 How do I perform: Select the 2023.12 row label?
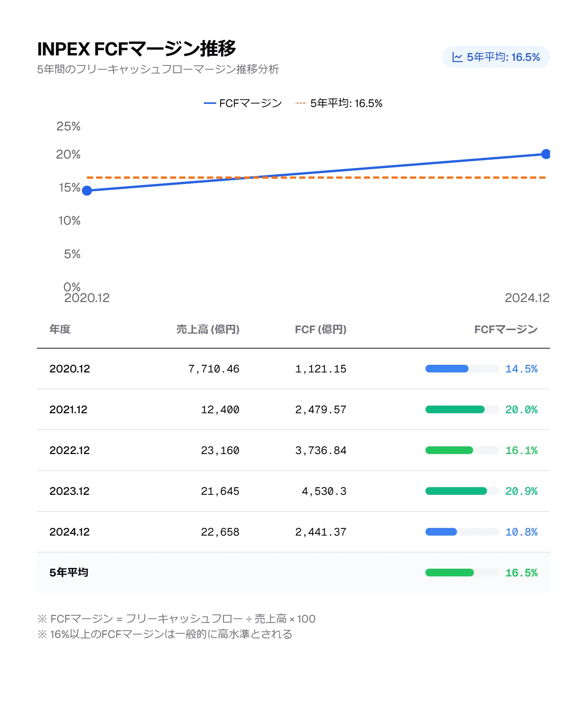(x=69, y=491)
